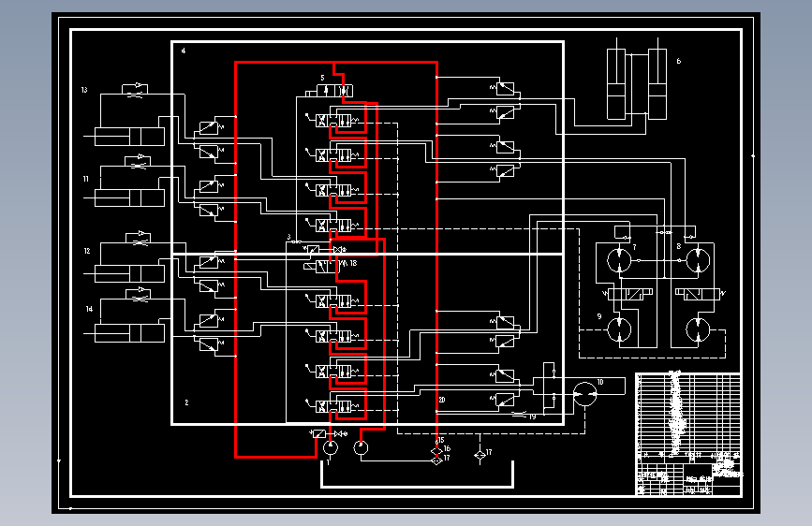Click the component label "16"
The height and width of the screenshot is (526, 812).
447,449
